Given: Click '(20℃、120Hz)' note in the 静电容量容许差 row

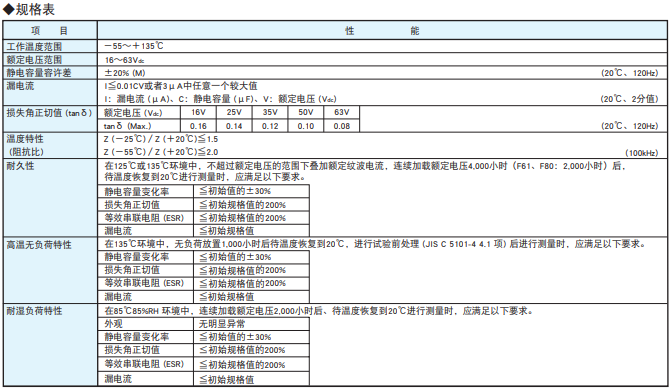Looking at the screenshot, I should click(x=629, y=73).
